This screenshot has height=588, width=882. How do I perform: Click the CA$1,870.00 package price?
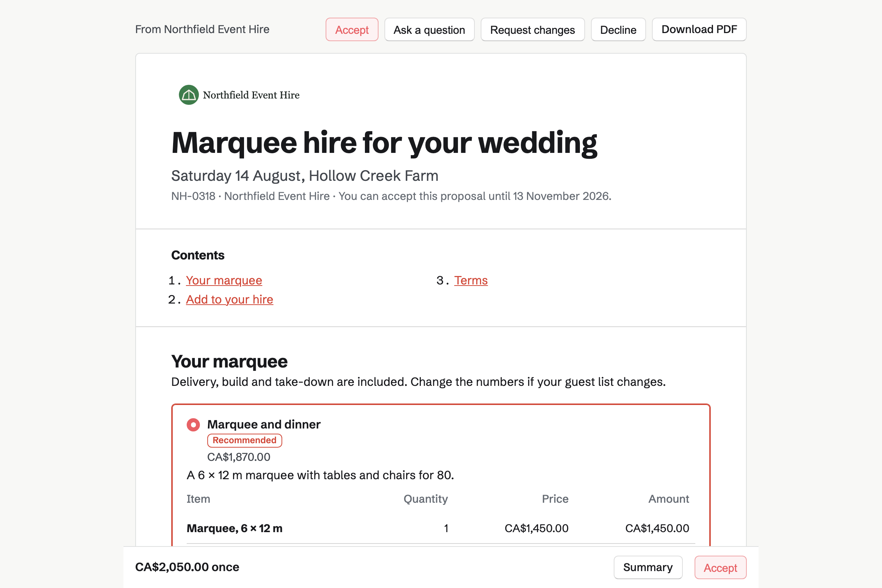(x=239, y=457)
